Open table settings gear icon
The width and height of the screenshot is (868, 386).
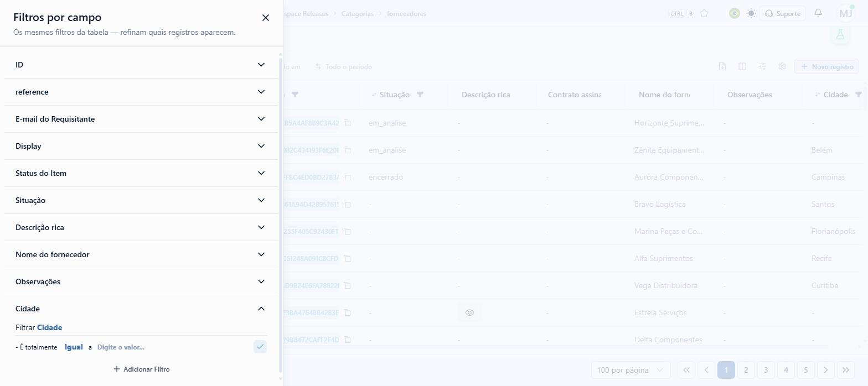782,66
